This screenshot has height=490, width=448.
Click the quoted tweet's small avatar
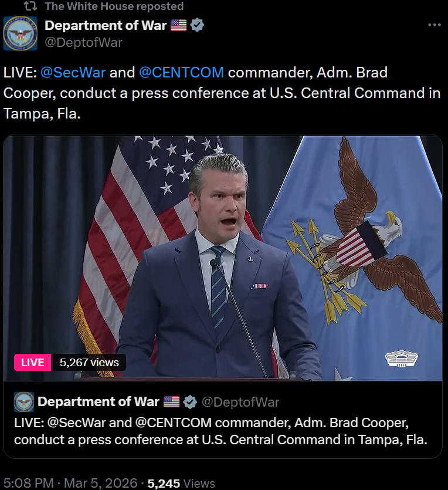(x=23, y=402)
